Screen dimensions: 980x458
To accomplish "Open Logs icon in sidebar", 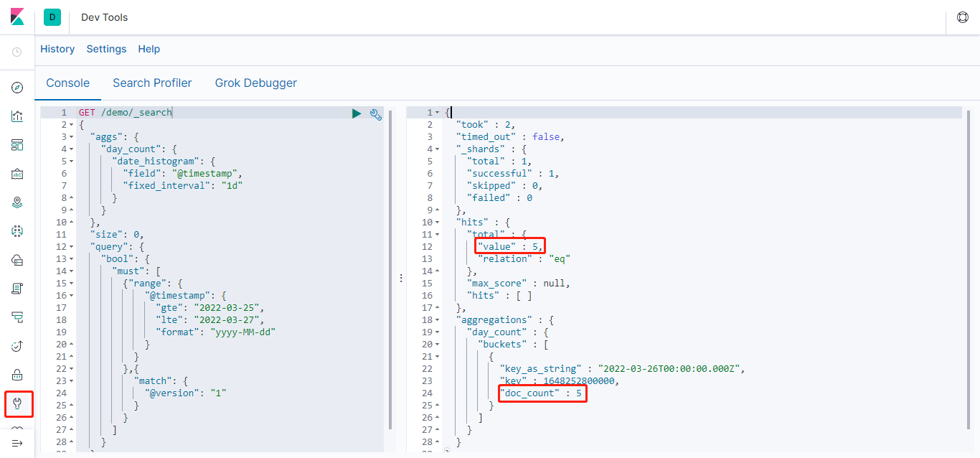I will tap(17, 289).
